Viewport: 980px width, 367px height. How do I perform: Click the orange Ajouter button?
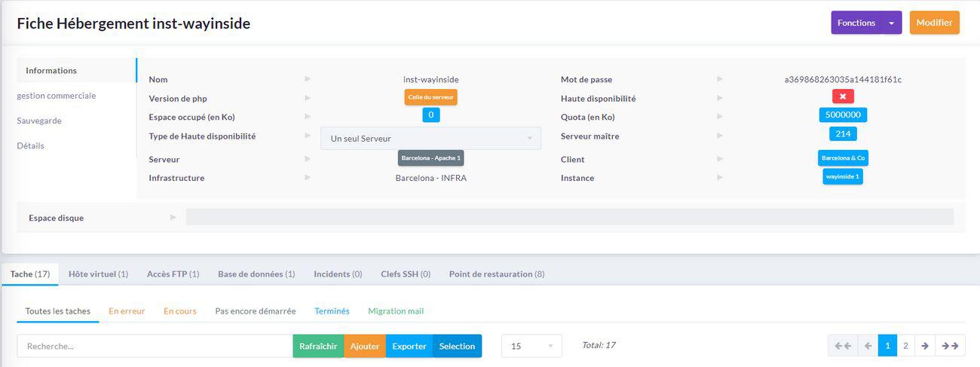(365, 346)
